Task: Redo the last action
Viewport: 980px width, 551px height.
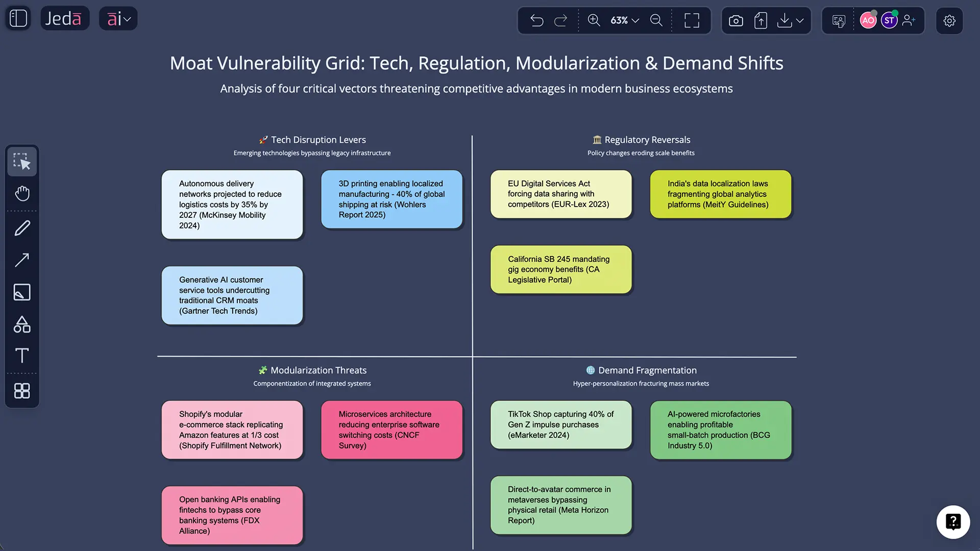Action: tap(560, 20)
